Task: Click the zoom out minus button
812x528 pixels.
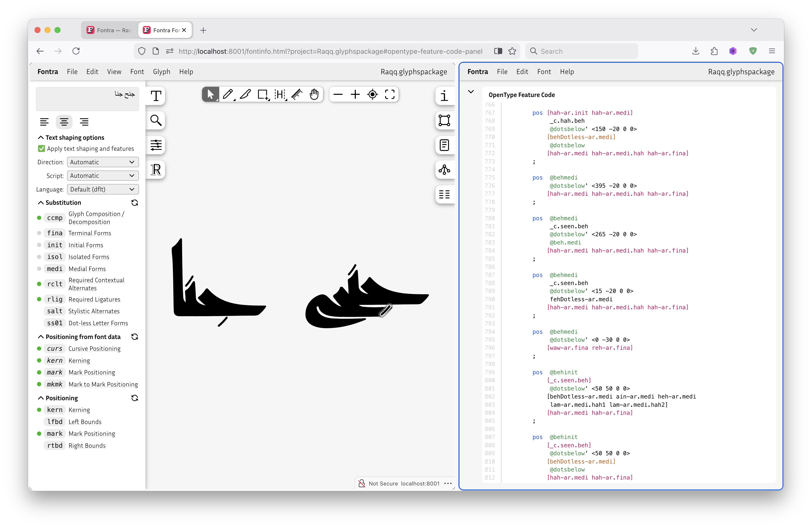Action: [338, 94]
